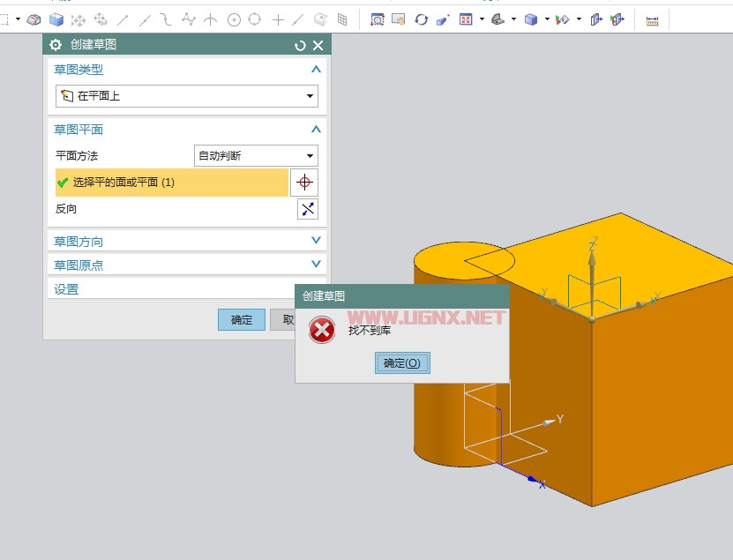Enable the point on curve snap icon
The height and width of the screenshot is (560, 733).
(x=298, y=19)
